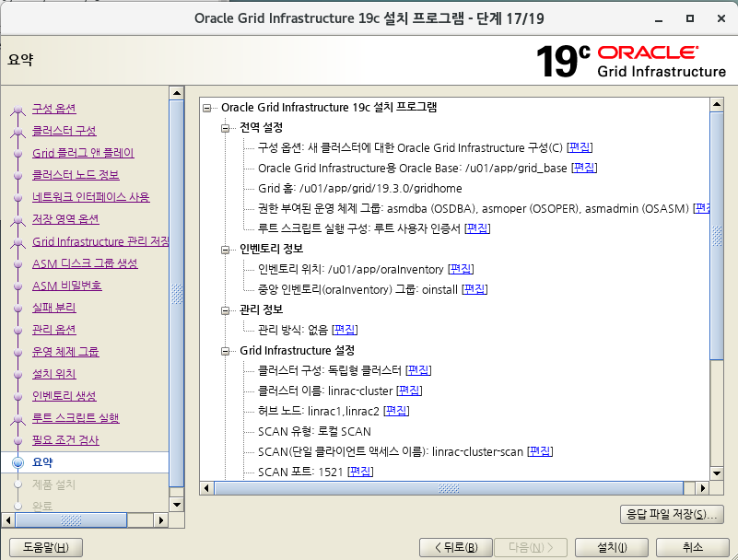Click 응답 파일 저장(S)... button
This screenshot has width=738, height=560.
pyautogui.click(x=672, y=514)
